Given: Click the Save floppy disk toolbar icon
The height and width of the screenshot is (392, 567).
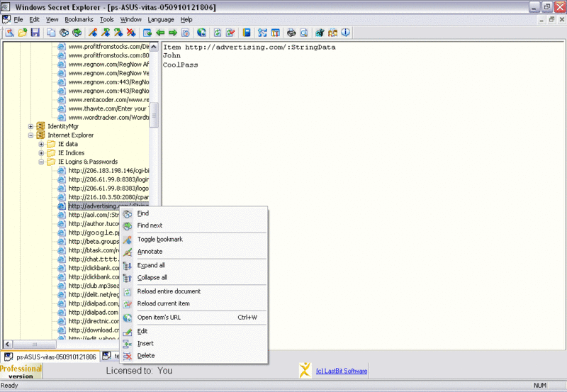Looking at the screenshot, I should [35, 33].
